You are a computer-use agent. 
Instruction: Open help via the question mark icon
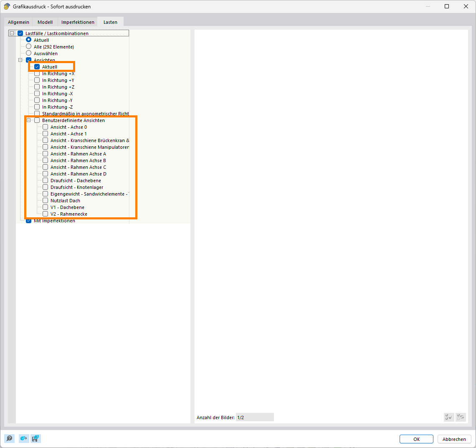click(x=9, y=438)
